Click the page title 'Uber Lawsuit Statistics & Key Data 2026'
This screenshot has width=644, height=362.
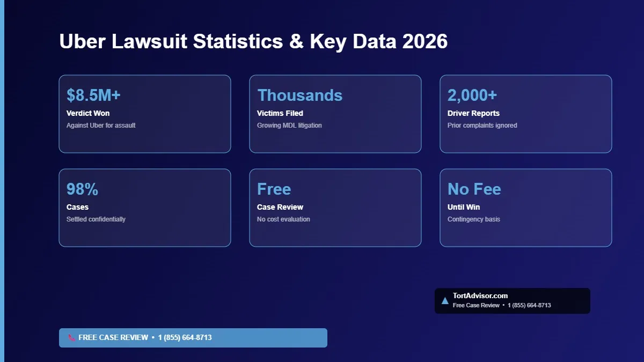(x=253, y=42)
